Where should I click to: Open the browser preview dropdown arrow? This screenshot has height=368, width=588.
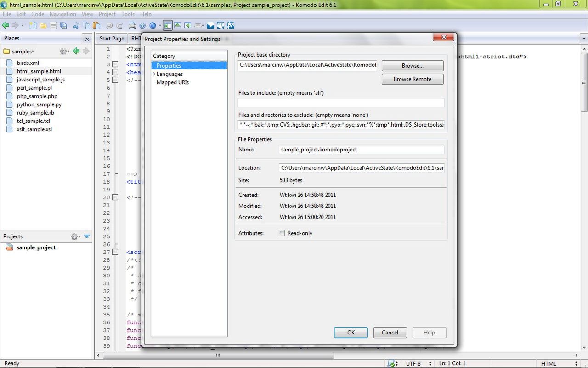(x=160, y=26)
